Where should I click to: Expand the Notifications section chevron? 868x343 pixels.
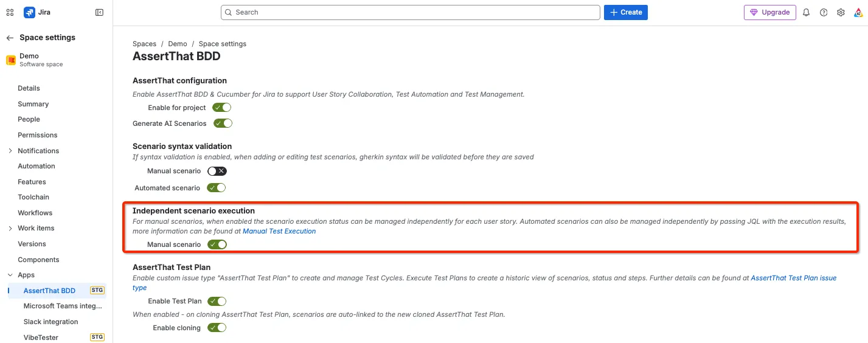click(x=10, y=151)
